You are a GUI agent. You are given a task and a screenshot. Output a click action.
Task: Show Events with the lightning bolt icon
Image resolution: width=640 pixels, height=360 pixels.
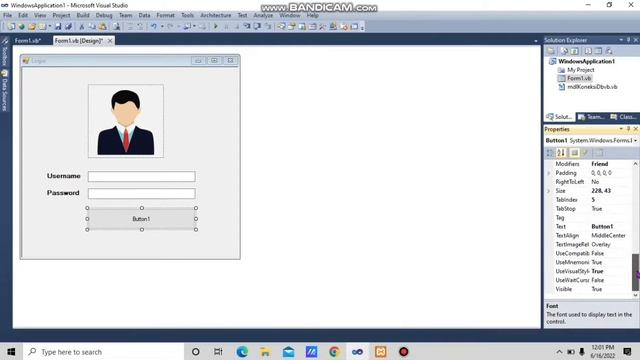(586, 153)
